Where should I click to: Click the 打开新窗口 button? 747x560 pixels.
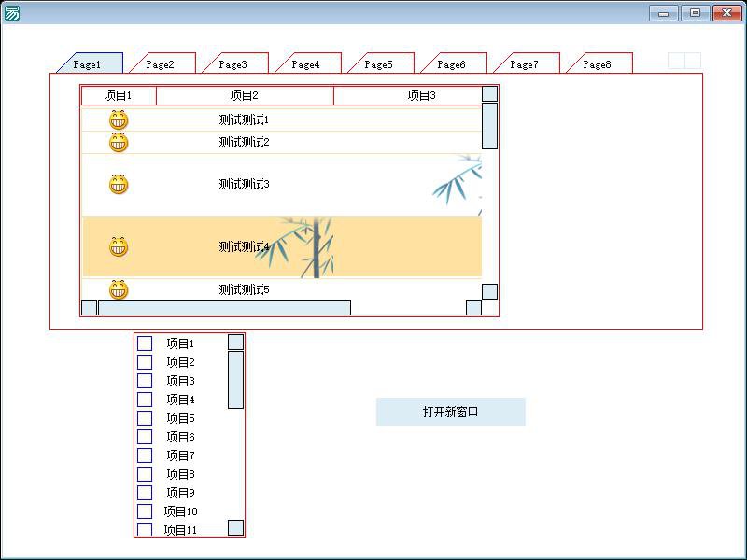pyautogui.click(x=450, y=412)
